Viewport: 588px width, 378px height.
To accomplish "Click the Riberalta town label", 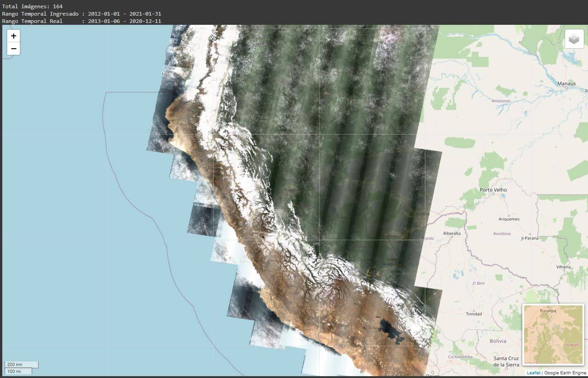I will 452,233.
